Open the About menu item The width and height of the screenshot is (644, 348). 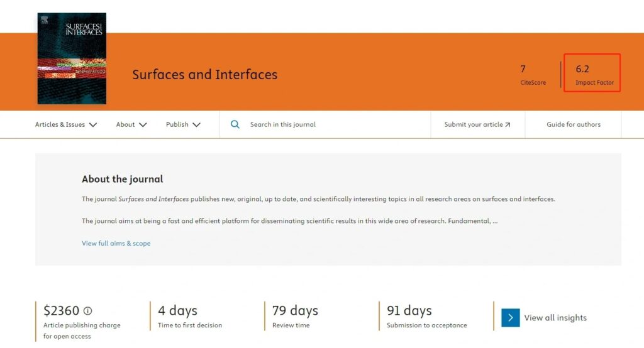point(131,124)
